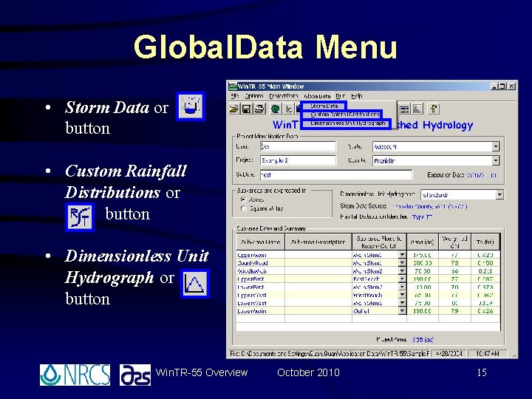Click the Type II rainfall distribution value
The height and width of the screenshot is (399, 532).
pyautogui.click(x=423, y=216)
